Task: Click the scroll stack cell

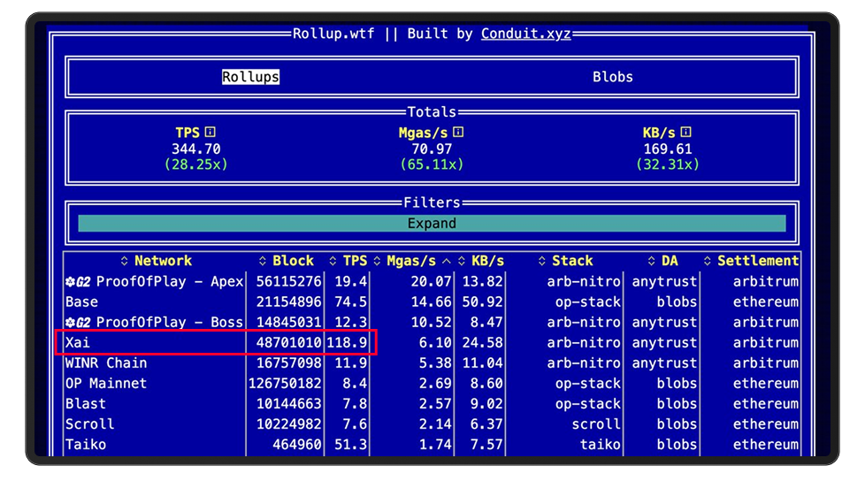Action: pos(596,424)
